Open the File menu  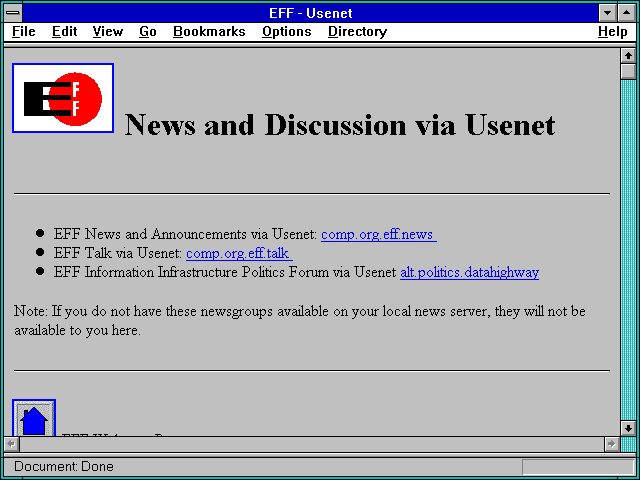click(24, 31)
